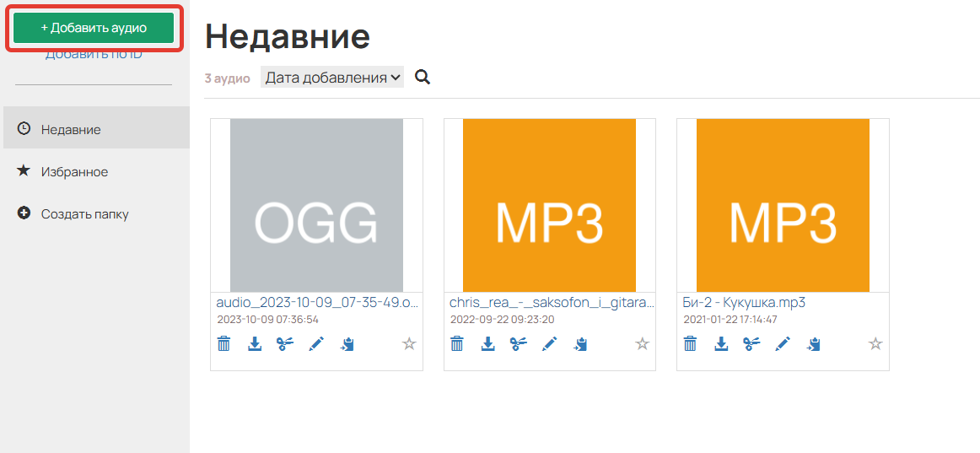Open the chris_rea MP3 thumbnail
Viewport: 980px width, 453px height.
[549, 205]
